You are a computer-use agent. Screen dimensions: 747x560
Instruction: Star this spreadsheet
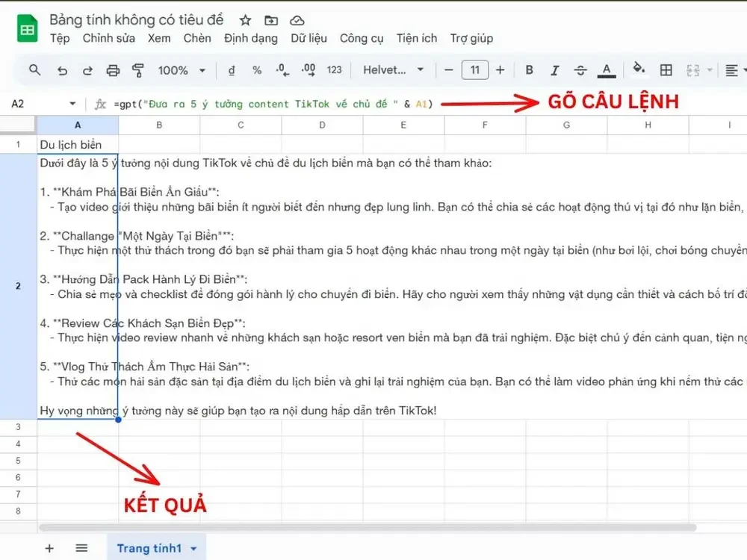point(245,20)
